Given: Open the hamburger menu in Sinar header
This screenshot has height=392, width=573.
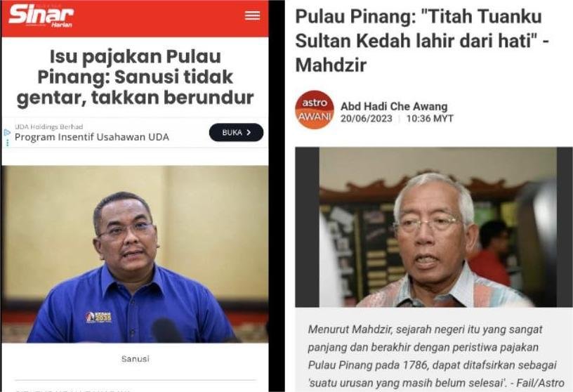Looking at the screenshot, I should [252, 15].
